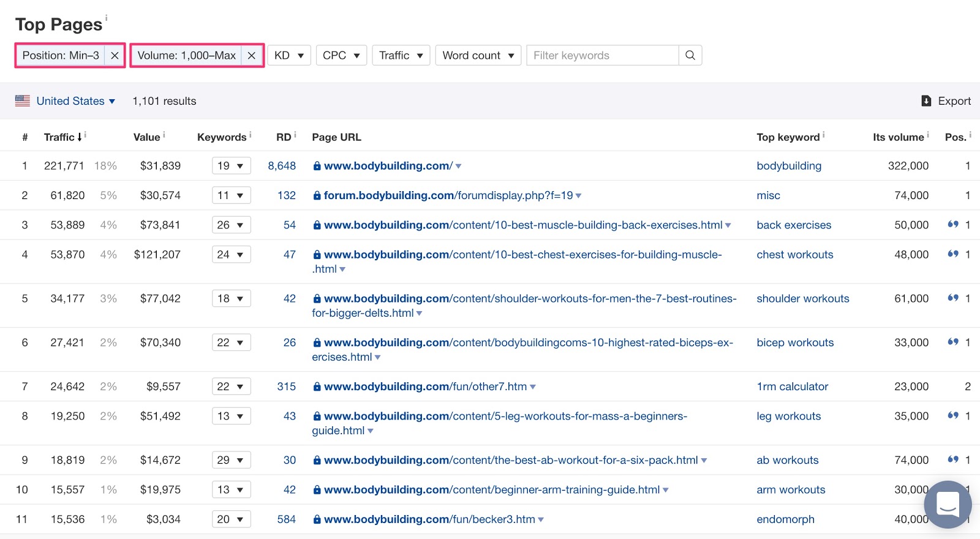The height and width of the screenshot is (539, 980).
Task: Click lock icon beside forum.bodybuilding.com URL
Action: pyautogui.click(x=317, y=195)
